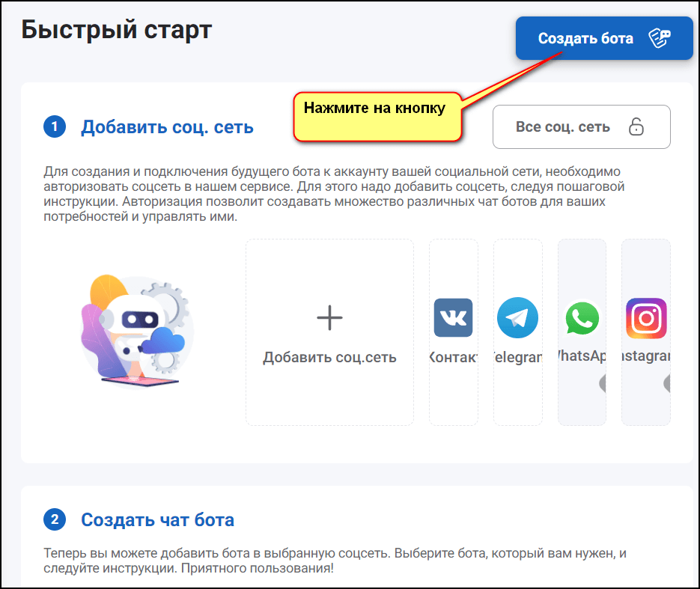
Task: Select the Telegram paper plane icon
Action: click(517, 318)
